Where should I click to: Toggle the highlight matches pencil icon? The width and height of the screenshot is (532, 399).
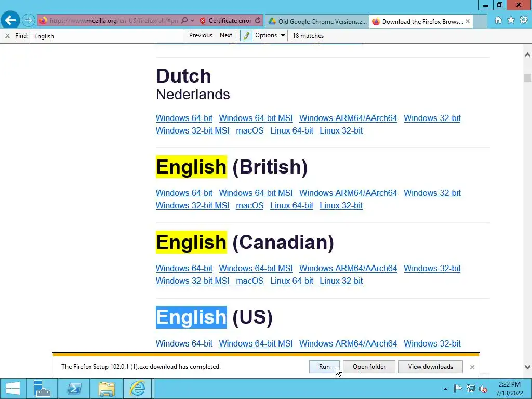pos(246,35)
